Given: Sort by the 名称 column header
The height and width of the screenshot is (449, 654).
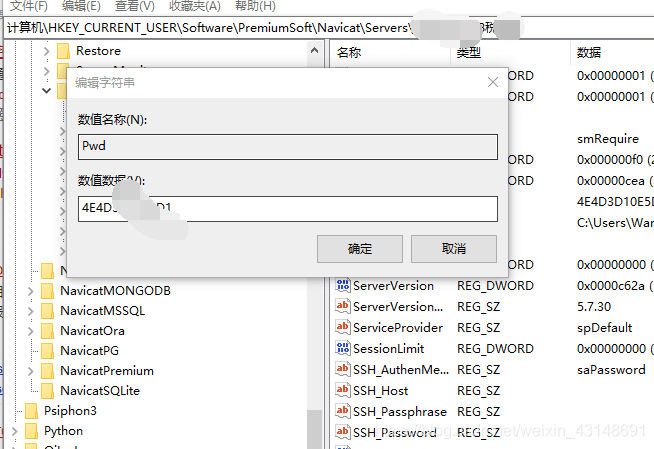Looking at the screenshot, I should tap(349, 53).
